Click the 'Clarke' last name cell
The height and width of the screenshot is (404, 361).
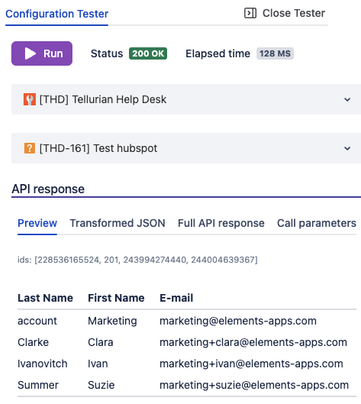click(x=33, y=342)
